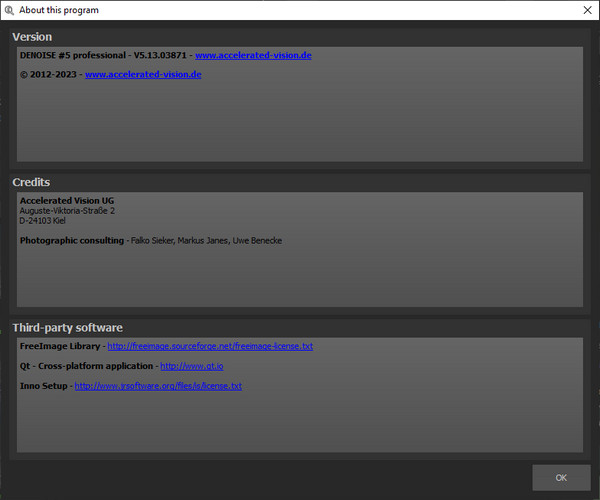Click the 'FreeImage Library' label
Image resolution: width=600 pixels, height=500 pixels.
[60, 346]
